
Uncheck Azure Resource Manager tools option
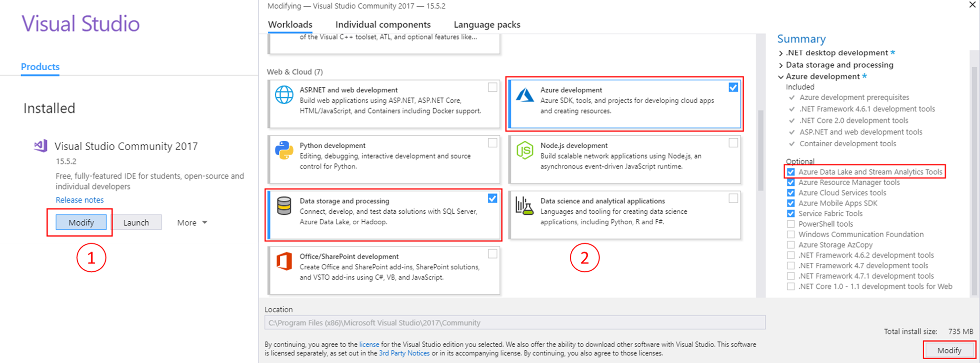click(x=791, y=182)
